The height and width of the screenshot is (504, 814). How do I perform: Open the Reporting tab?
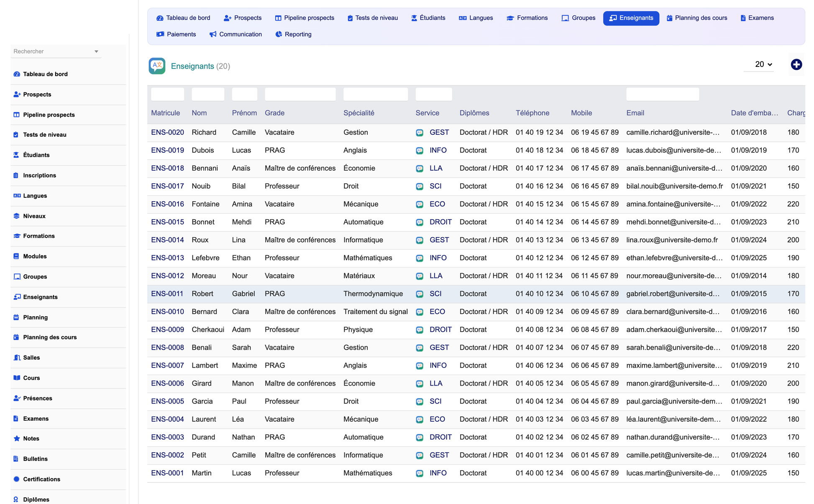point(293,34)
